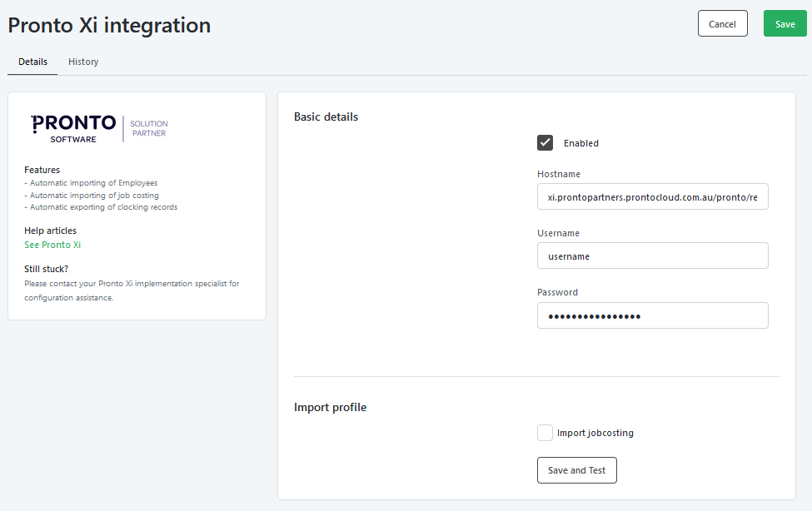Click the 'Still stuck?' heading

46,269
